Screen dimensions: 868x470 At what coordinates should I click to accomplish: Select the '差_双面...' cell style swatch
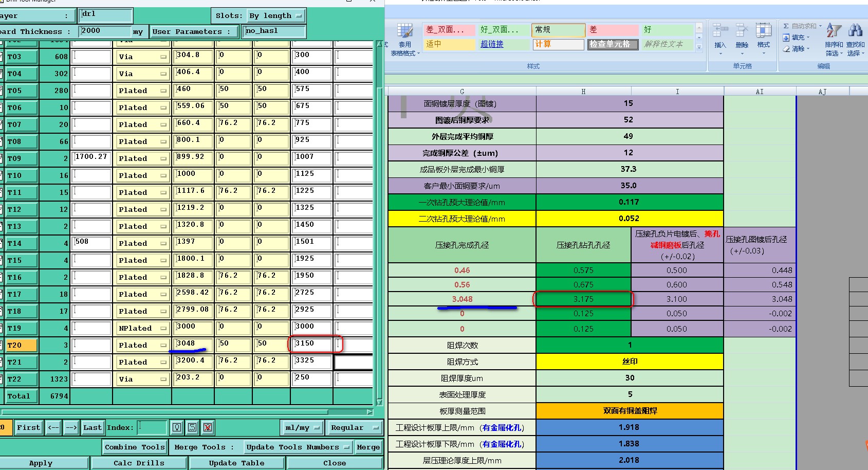pos(449,30)
